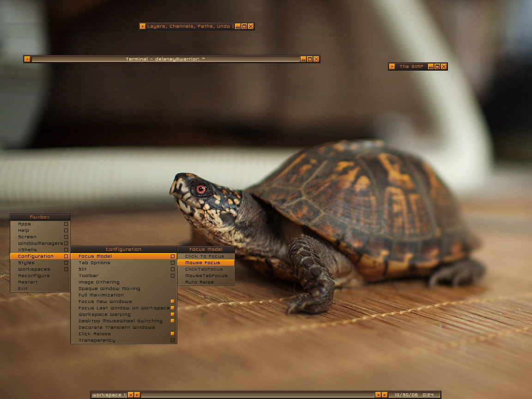
Task: Go to next workspace with right arrow
Action: tap(137, 394)
